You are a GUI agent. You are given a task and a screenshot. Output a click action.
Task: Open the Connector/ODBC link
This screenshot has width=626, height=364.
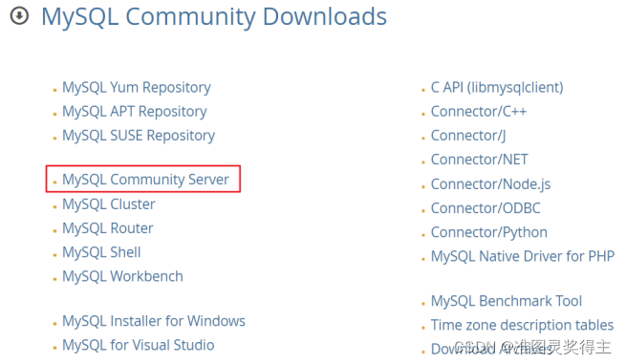486,208
